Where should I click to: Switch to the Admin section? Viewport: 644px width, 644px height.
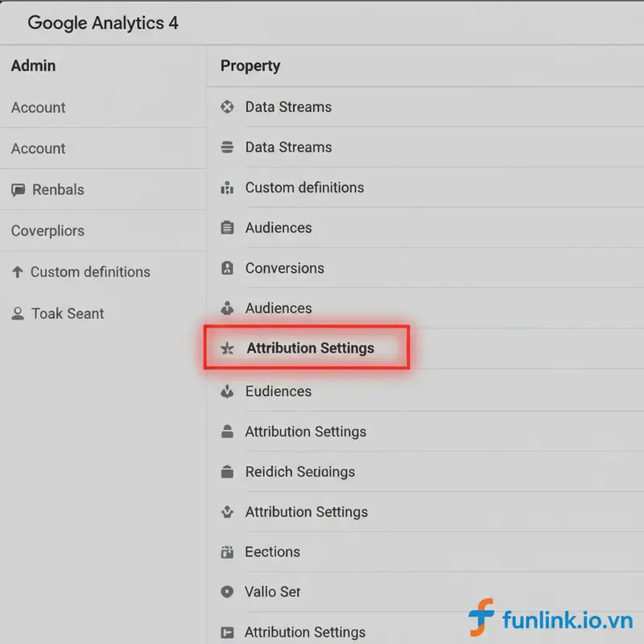(x=33, y=65)
